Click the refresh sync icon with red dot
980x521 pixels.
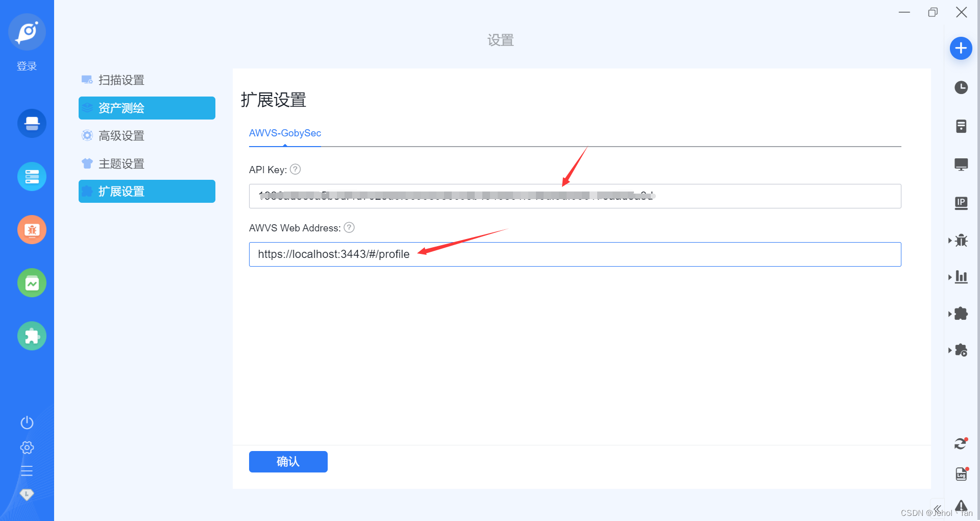pyautogui.click(x=961, y=444)
